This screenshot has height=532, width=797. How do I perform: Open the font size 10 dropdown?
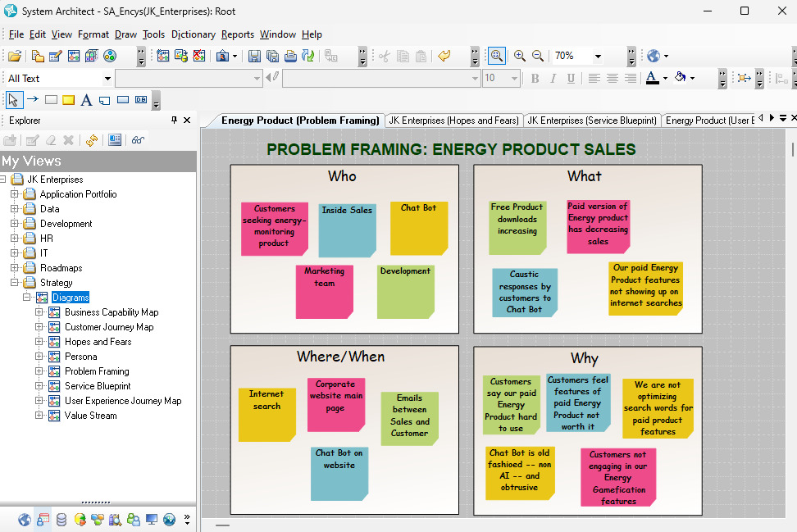pyautogui.click(x=514, y=79)
